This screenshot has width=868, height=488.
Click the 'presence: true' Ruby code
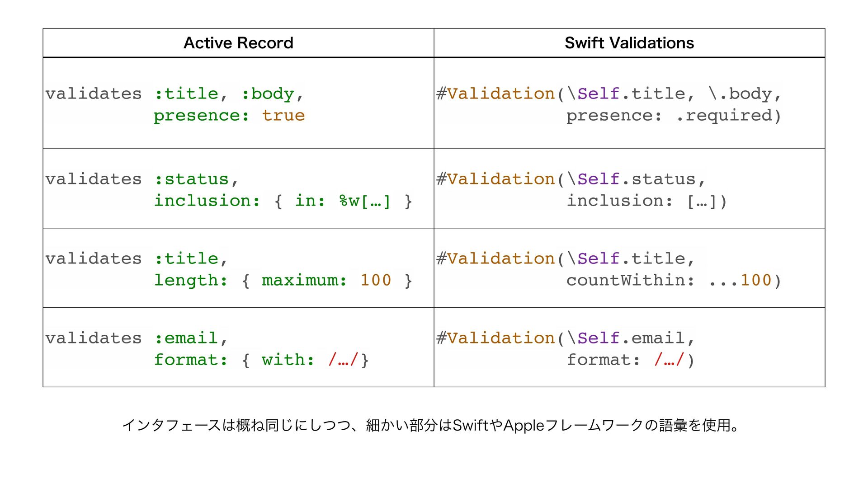229,116
